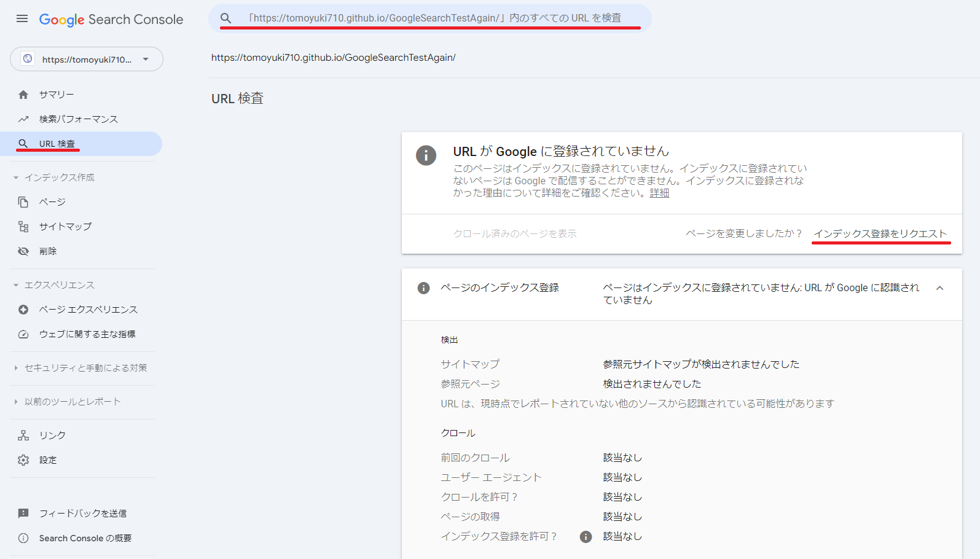Click the Google Search Console logo
This screenshot has width=980, height=559.
[x=111, y=20]
